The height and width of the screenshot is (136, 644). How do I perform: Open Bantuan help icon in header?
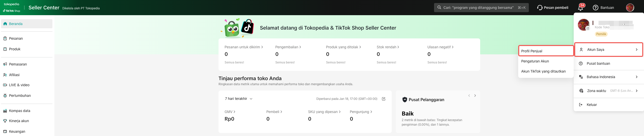coord(596,8)
